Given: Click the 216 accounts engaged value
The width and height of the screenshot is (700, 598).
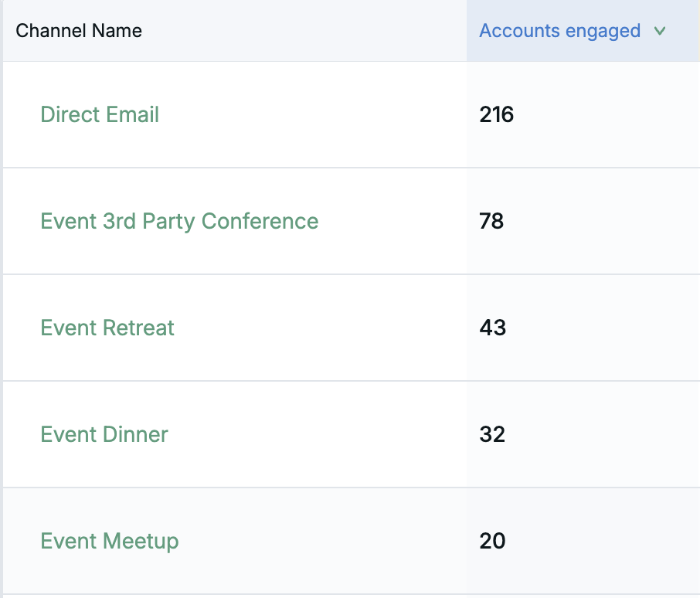Looking at the screenshot, I should pyautogui.click(x=496, y=115).
